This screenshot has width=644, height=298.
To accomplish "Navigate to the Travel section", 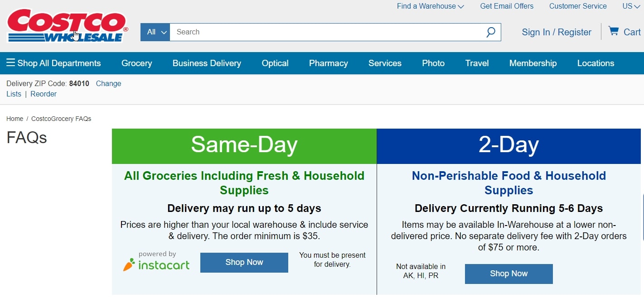I will coord(477,63).
